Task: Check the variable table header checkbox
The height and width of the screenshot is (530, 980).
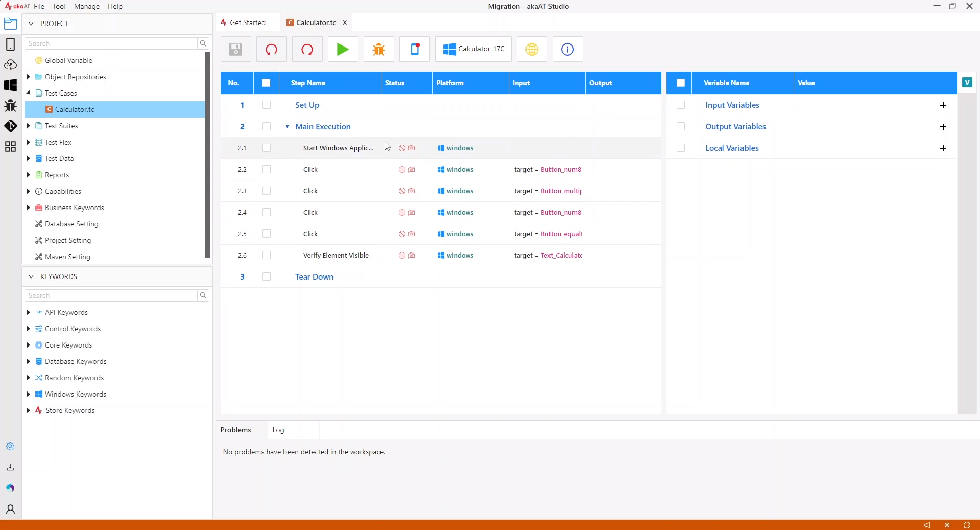Action: 681,83
